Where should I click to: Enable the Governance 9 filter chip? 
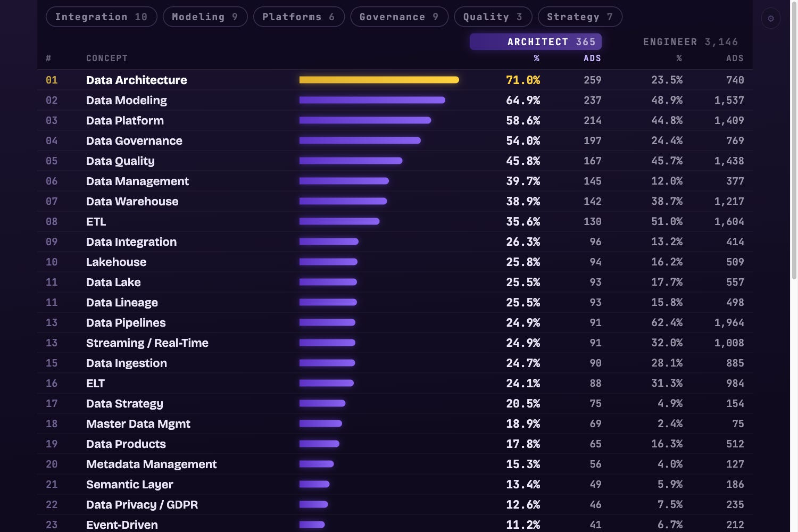[x=399, y=17]
